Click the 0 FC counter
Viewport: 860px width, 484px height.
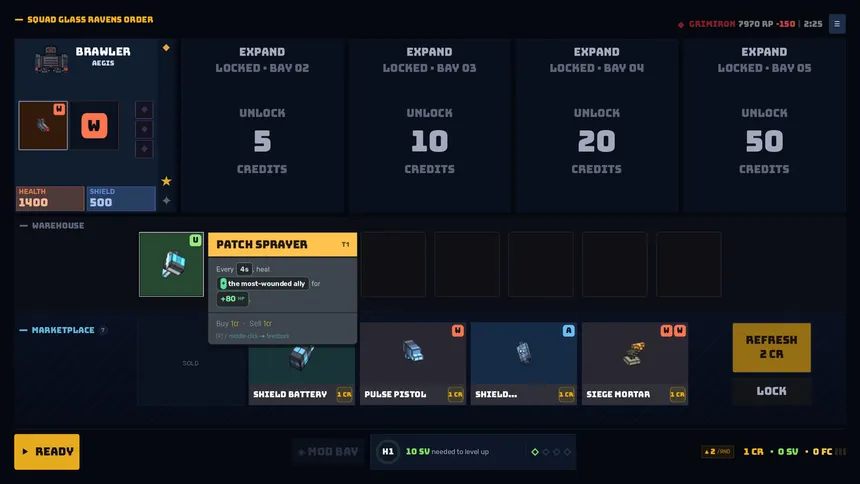[x=822, y=452]
